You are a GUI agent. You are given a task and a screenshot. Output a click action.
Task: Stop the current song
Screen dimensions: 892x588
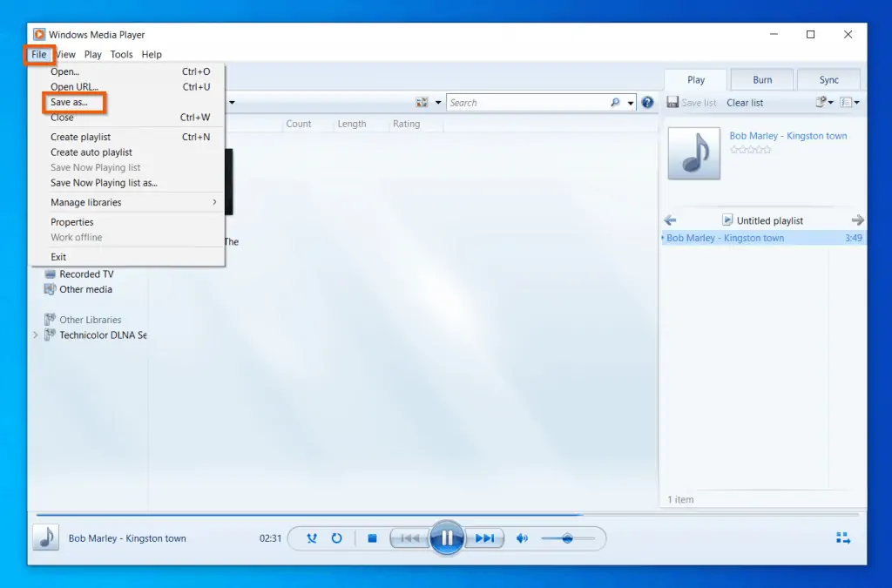pos(372,538)
